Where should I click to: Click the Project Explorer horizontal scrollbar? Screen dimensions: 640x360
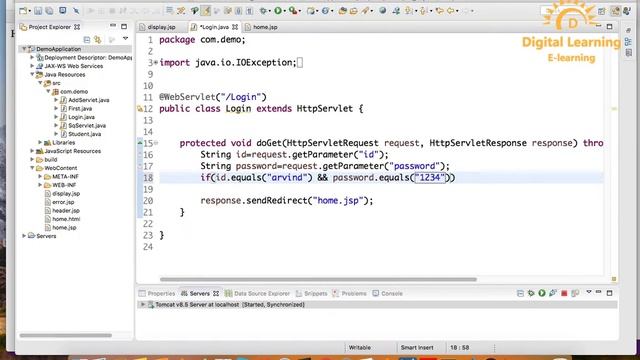[x=65, y=336]
